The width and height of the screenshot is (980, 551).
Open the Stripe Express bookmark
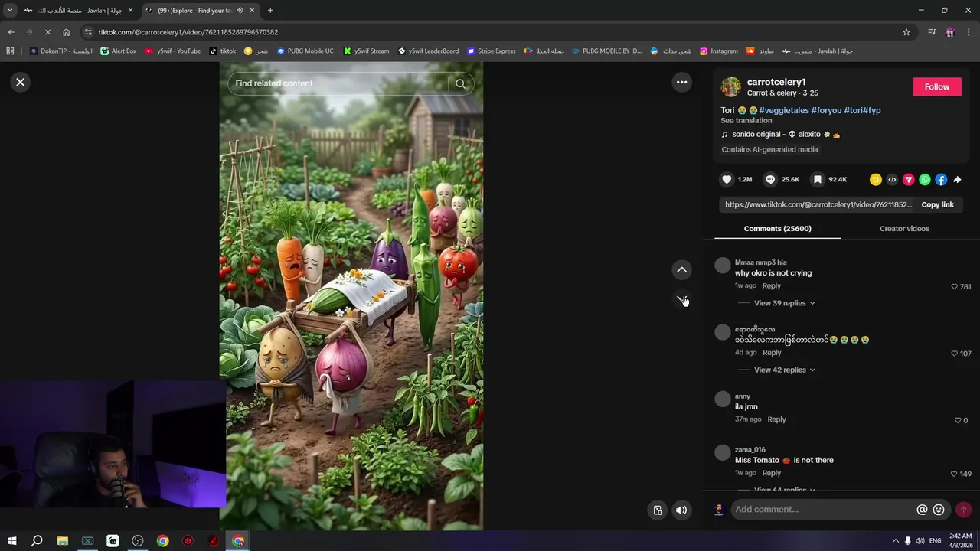pyautogui.click(x=490, y=51)
